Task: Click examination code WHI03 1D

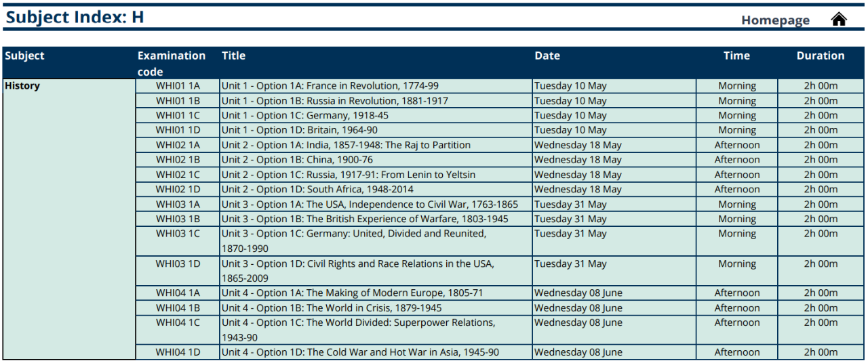Action: (178, 264)
